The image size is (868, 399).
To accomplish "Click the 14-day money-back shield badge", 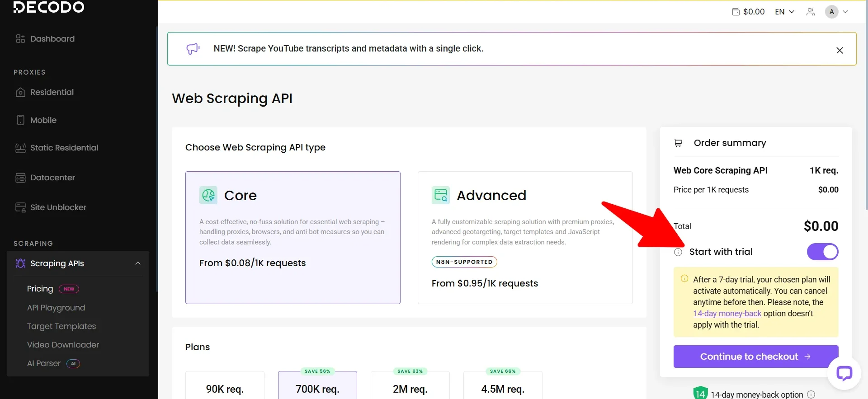I will 700,393.
